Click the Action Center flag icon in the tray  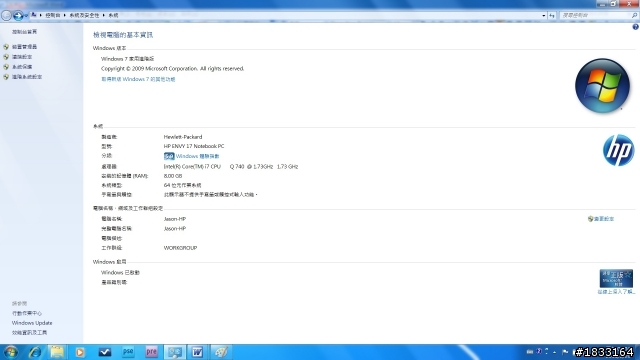(x=565, y=352)
